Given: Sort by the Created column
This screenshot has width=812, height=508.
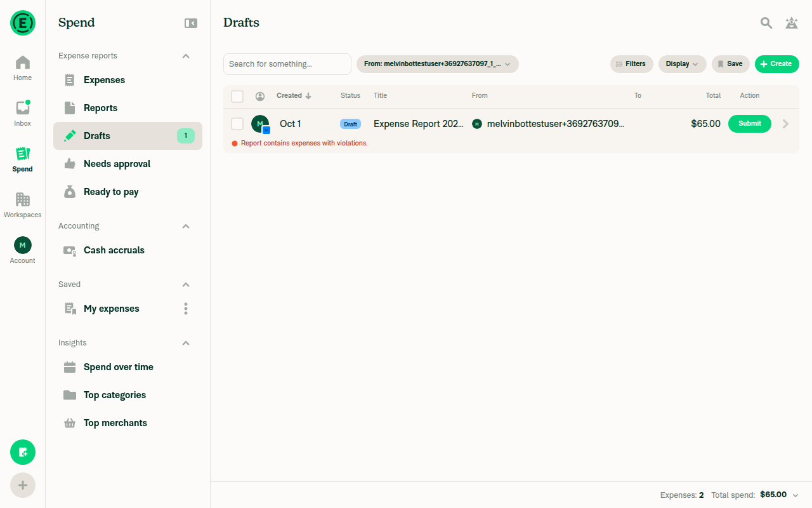Looking at the screenshot, I should pos(294,96).
